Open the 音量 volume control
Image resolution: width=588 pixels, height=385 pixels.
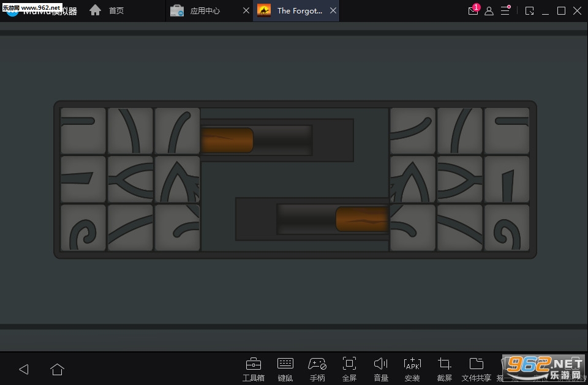pos(380,369)
